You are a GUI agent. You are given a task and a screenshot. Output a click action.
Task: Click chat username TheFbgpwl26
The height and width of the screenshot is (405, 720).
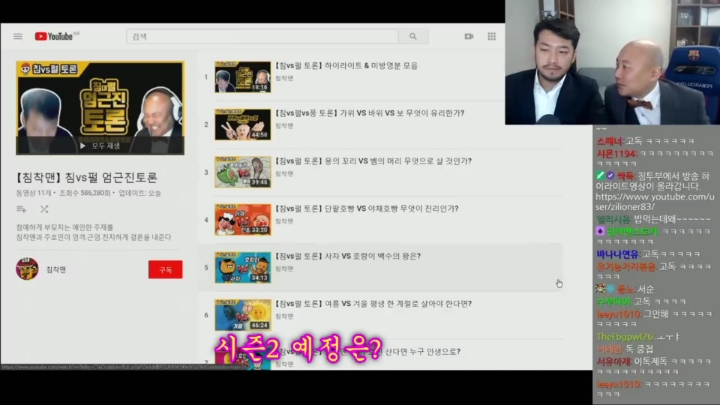tap(624, 337)
